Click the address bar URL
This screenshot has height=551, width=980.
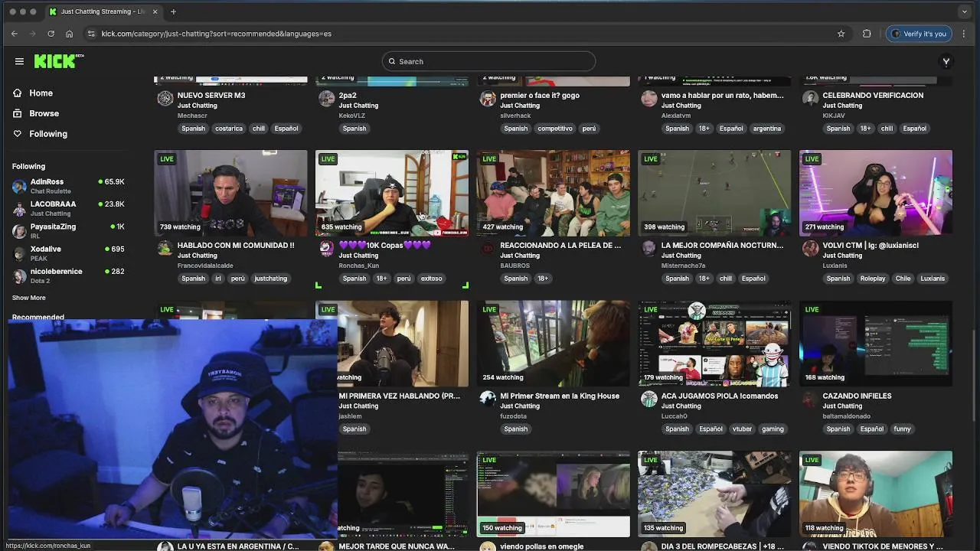pyautogui.click(x=217, y=34)
